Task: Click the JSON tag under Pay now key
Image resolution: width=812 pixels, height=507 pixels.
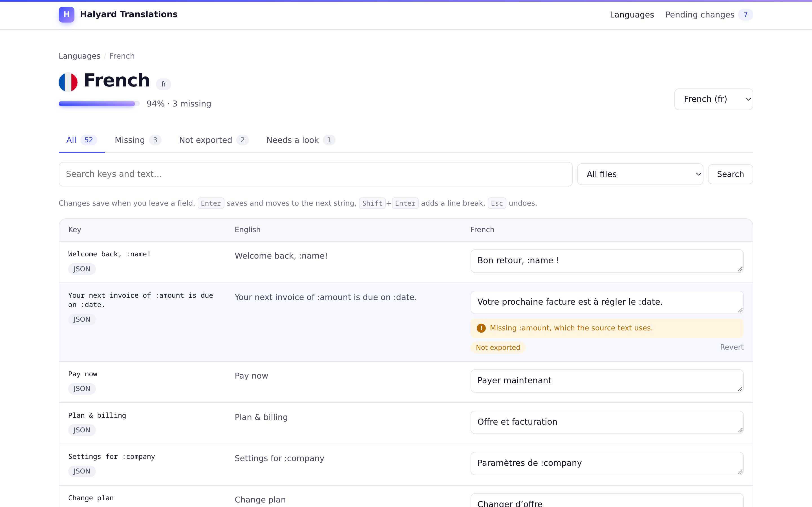Action: (x=82, y=389)
